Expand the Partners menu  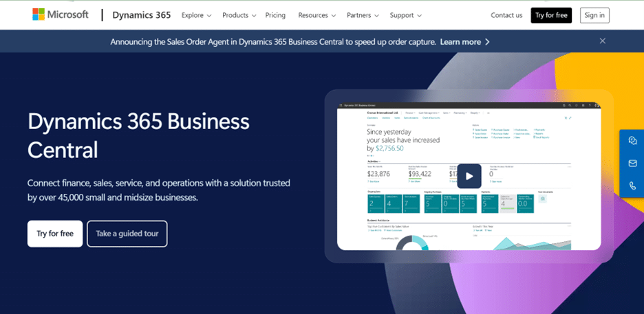(x=363, y=15)
